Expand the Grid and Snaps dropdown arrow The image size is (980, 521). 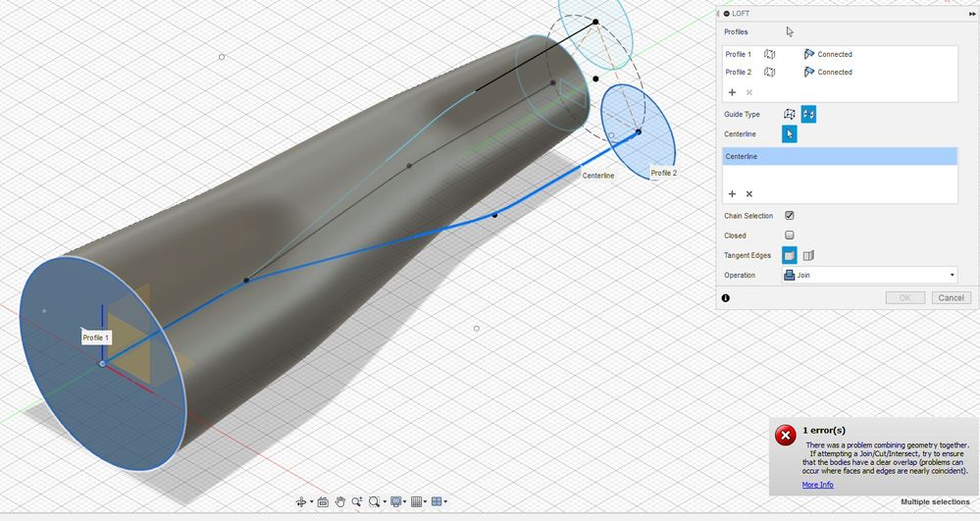click(x=425, y=501)
